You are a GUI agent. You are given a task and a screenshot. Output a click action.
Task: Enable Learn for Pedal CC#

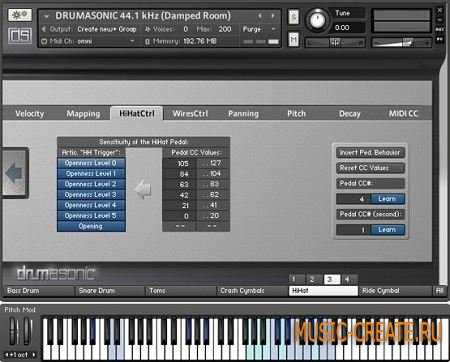pyautogui.click(x=387, y=199)
